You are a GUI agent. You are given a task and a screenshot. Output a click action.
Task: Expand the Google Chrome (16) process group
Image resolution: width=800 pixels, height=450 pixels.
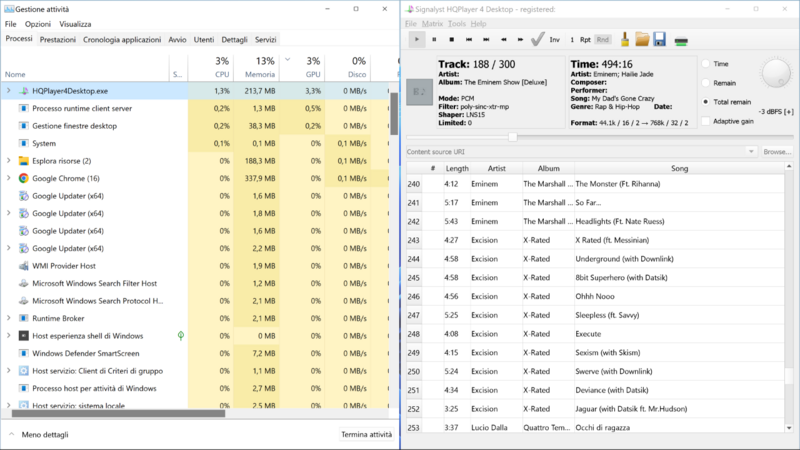pyautogui.click(x=9, y=178)
